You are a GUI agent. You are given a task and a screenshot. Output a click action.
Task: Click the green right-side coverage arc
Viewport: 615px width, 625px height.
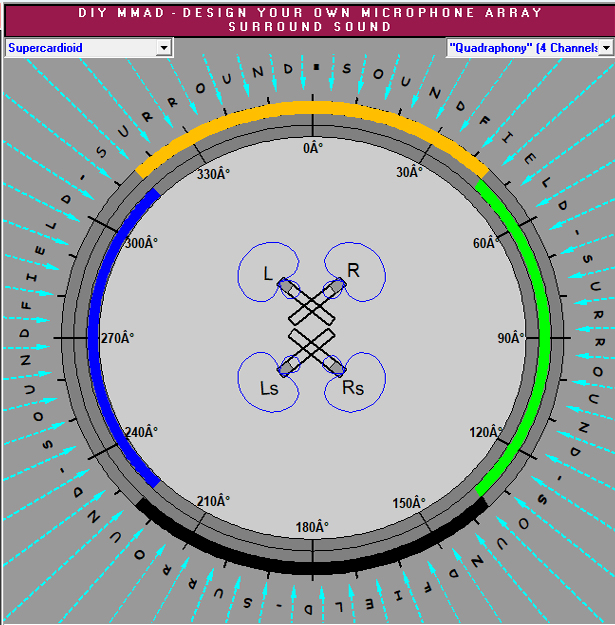(x=544, y=337)
